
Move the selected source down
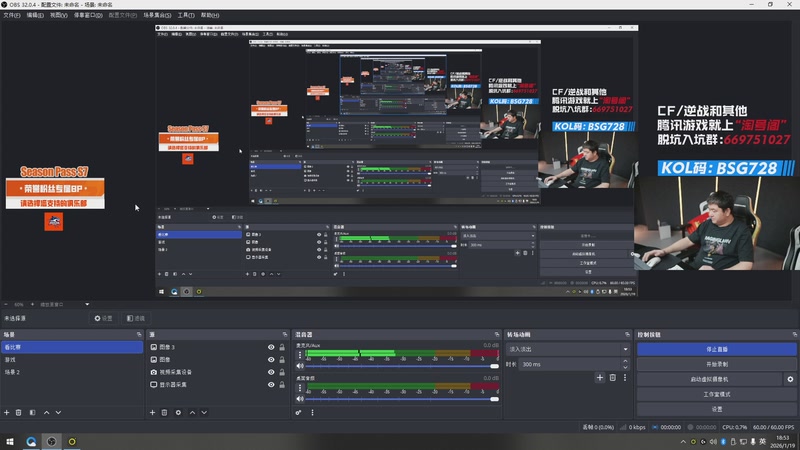pos(204,412)
